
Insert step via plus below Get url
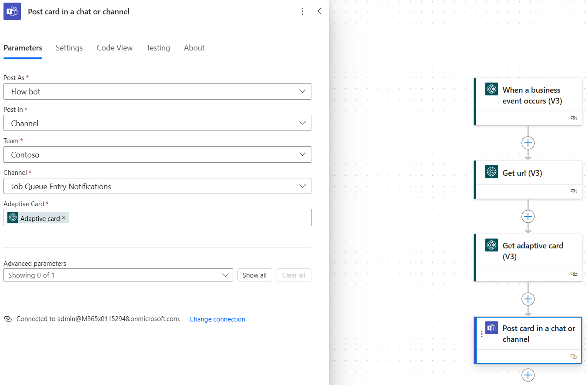(528, 216)
